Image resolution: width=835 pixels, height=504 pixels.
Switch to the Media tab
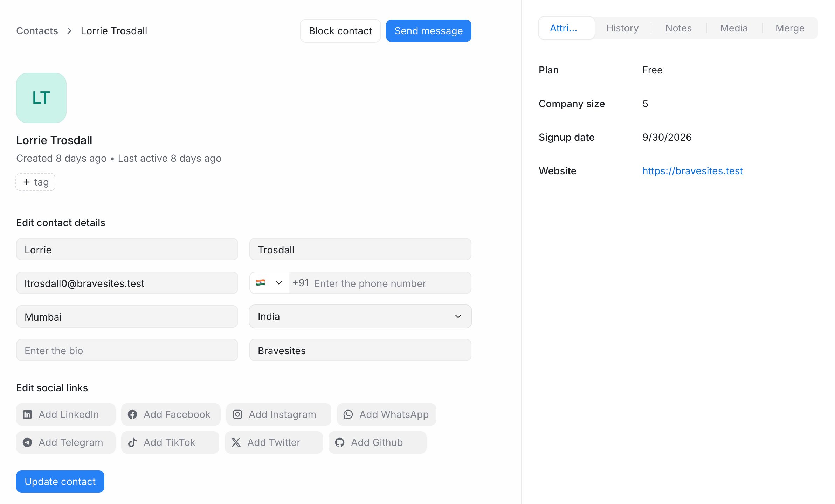(734, 28)
